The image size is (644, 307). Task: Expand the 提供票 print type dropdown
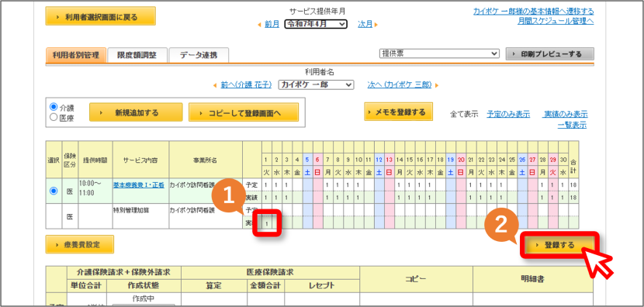click(439, 53)
